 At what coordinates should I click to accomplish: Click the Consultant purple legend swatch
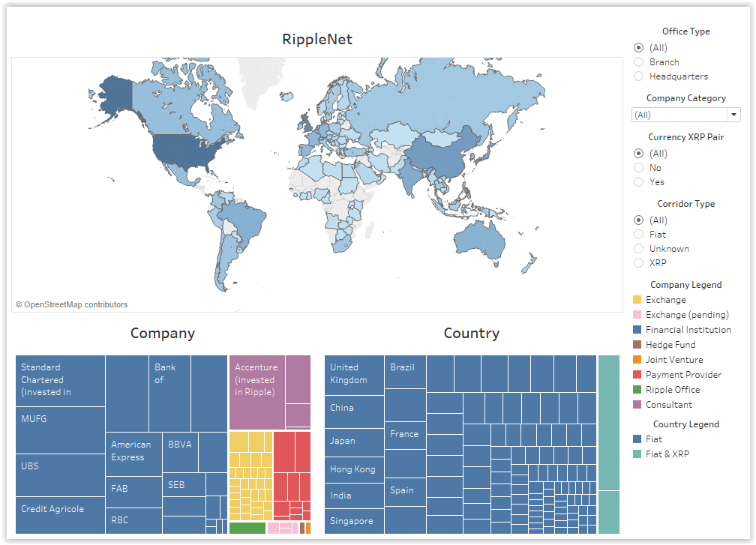[637, 404]
